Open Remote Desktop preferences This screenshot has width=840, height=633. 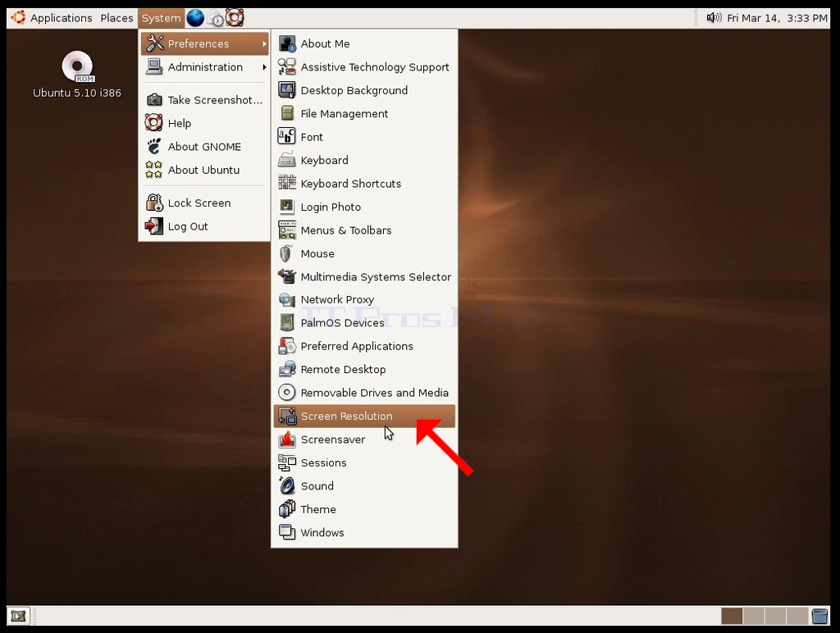[364, 370]
